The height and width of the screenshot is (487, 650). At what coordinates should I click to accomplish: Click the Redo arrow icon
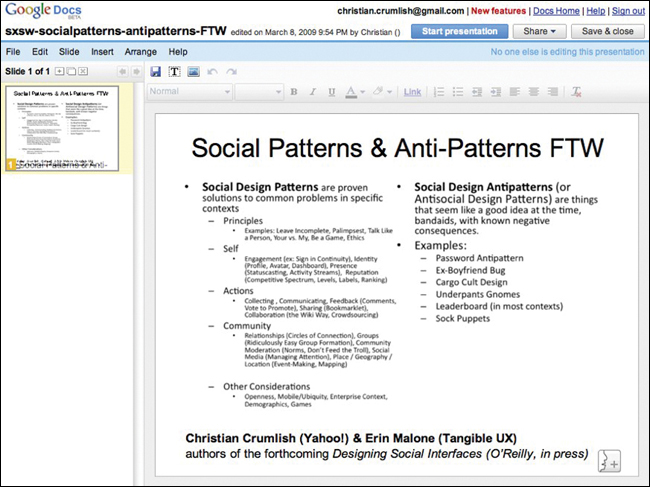click(x=230, y=72)
